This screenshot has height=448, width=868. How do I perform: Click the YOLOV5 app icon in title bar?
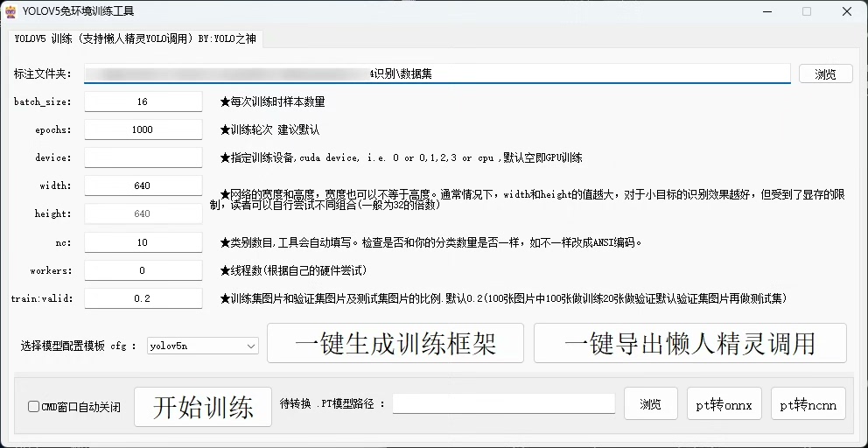[10, 11]
